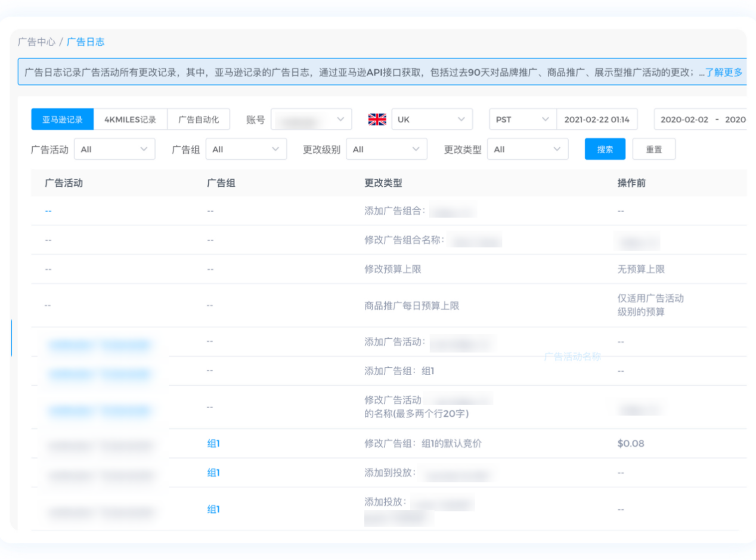Open the 广告自动化 tab

click(x=199, y=119)
